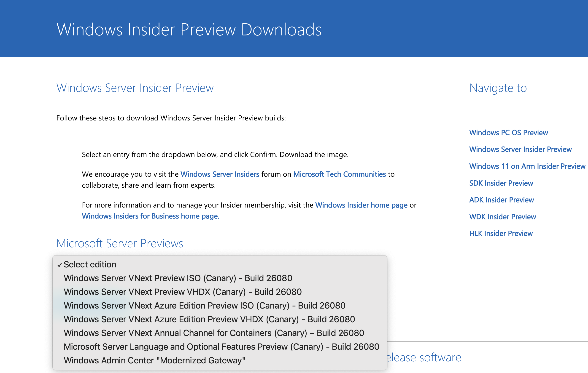Select VNext Azure Edition Preview VHDX option

(x=220, y=319)
